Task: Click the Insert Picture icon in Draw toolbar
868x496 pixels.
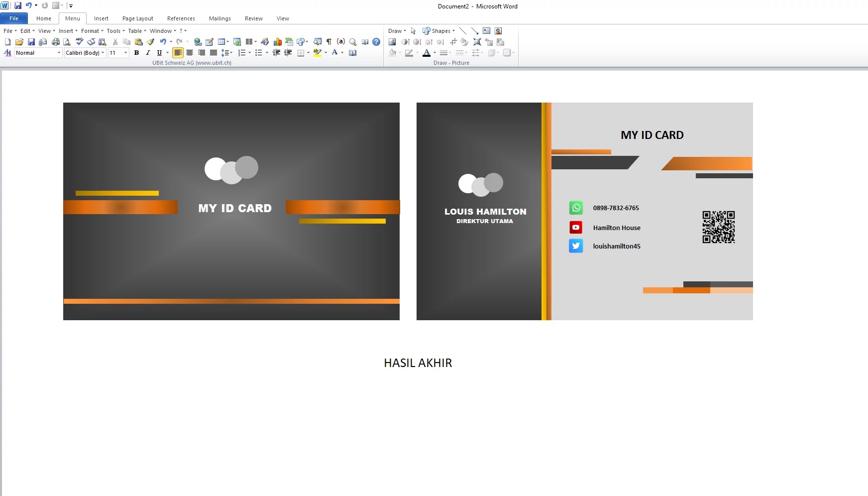Action: [x=392, y=42]
